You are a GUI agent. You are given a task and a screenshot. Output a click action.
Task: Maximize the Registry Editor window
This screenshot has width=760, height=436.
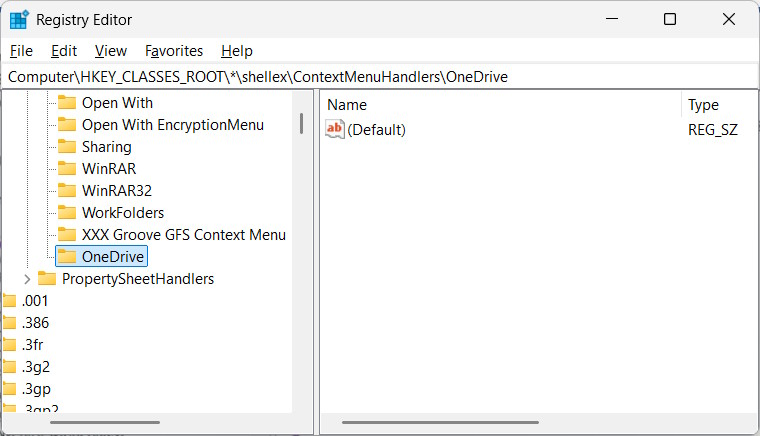click(670, 19)
